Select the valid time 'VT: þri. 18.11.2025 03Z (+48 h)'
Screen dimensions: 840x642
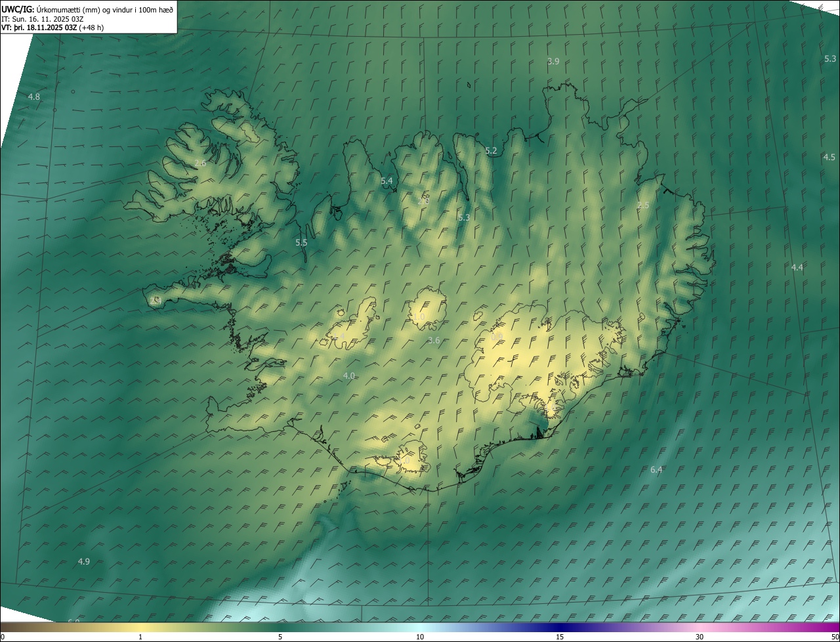pyautogui.click(x=52, y=28)
